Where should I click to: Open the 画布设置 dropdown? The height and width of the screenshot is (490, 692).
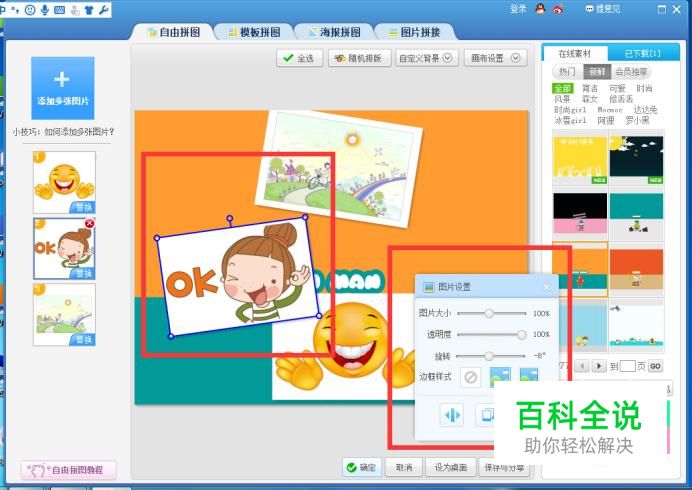coord(496,58)
